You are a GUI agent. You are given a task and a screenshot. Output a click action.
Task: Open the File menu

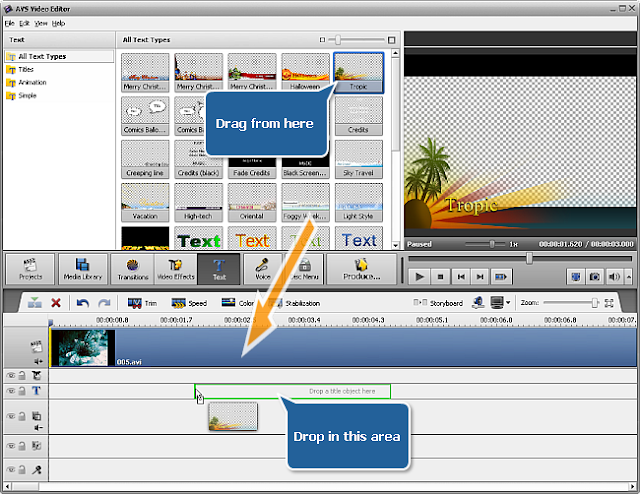tap(9, 23)
